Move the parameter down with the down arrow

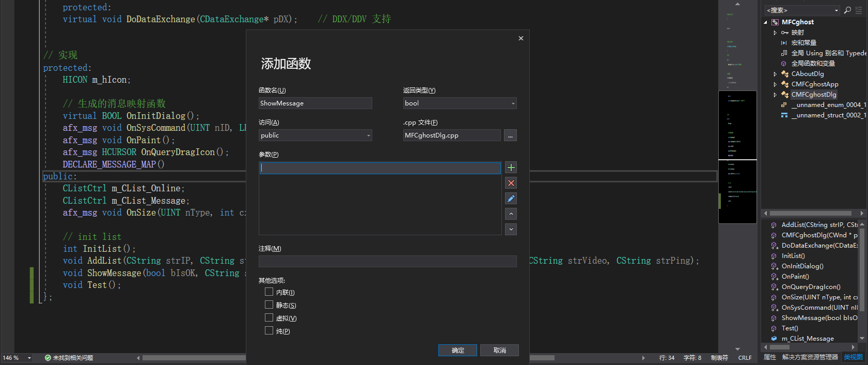click(511, 229)
